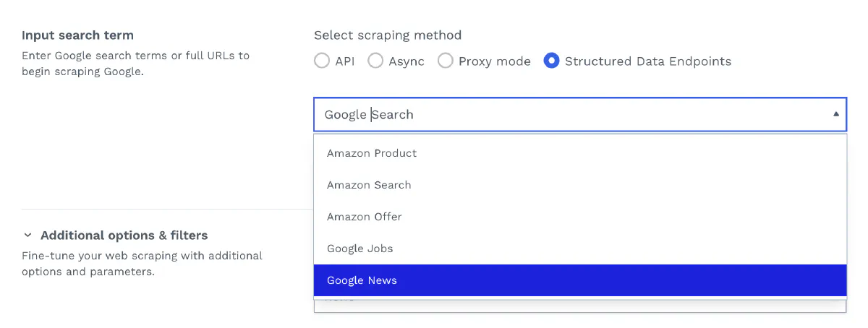Screen dimensions: 868x328
Task: Click the Select scraping method label
Action: (x=388, y=35)
